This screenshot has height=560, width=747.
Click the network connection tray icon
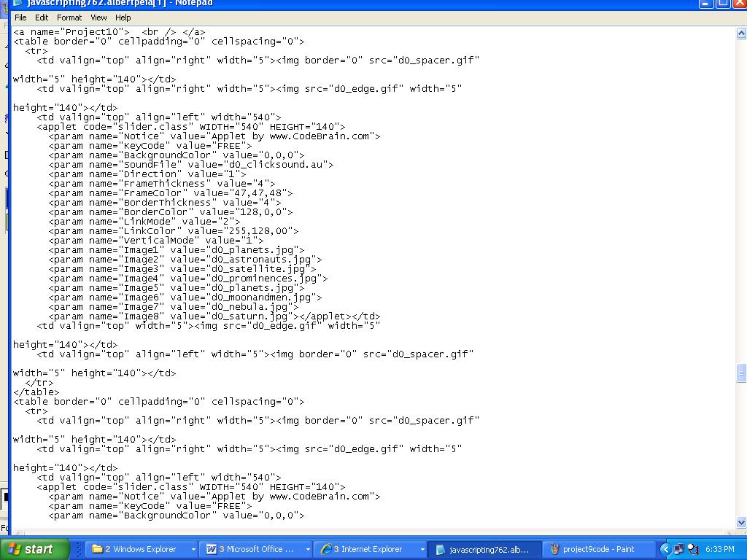pos(679,549)
